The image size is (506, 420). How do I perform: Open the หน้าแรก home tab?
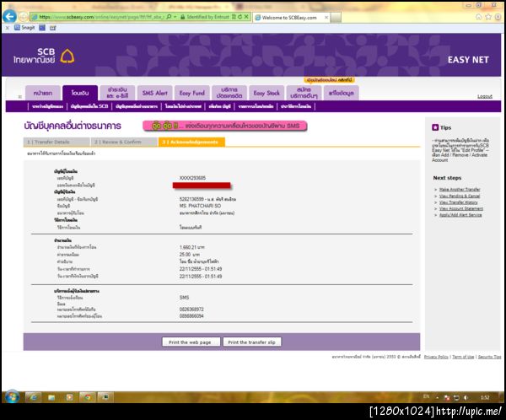point(43,93)
